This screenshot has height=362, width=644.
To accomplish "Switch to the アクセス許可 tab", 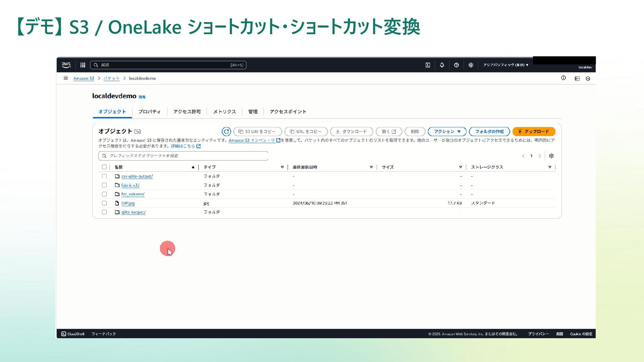I will pos(187,112).
